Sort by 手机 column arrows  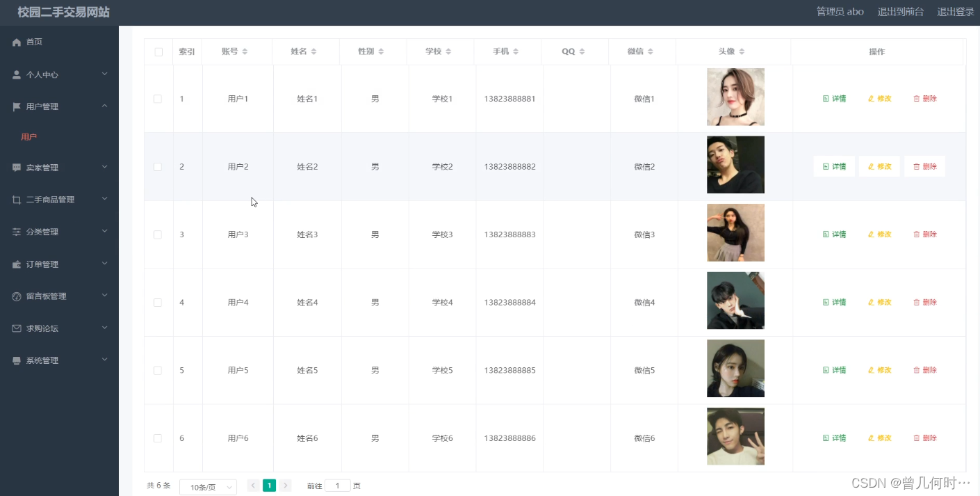tap(516, 51)
